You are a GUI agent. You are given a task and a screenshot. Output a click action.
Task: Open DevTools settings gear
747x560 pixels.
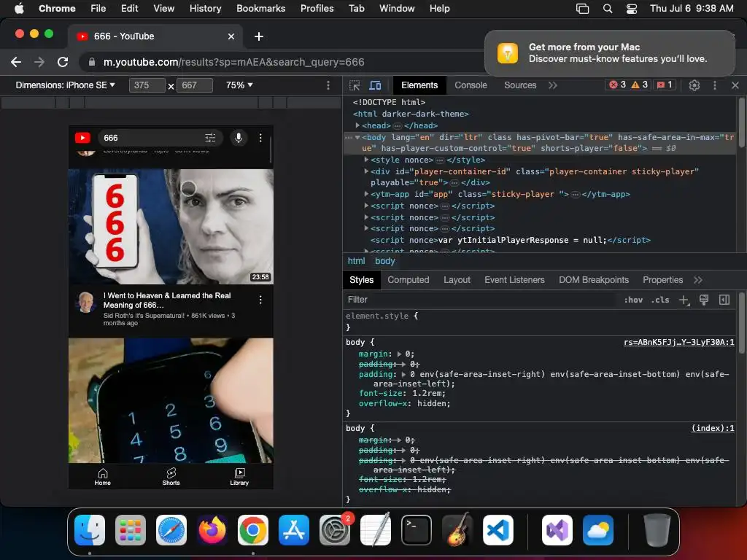[x=694, y=85]
